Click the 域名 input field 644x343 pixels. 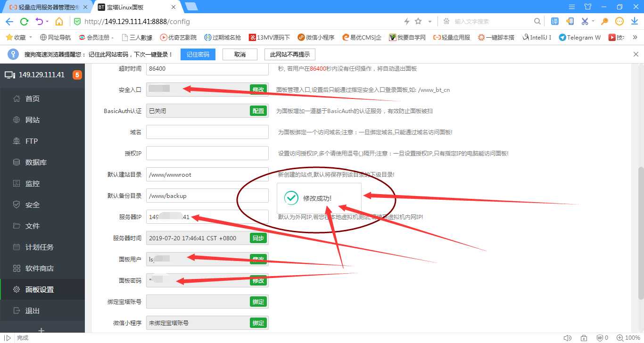tap(207, 132)
